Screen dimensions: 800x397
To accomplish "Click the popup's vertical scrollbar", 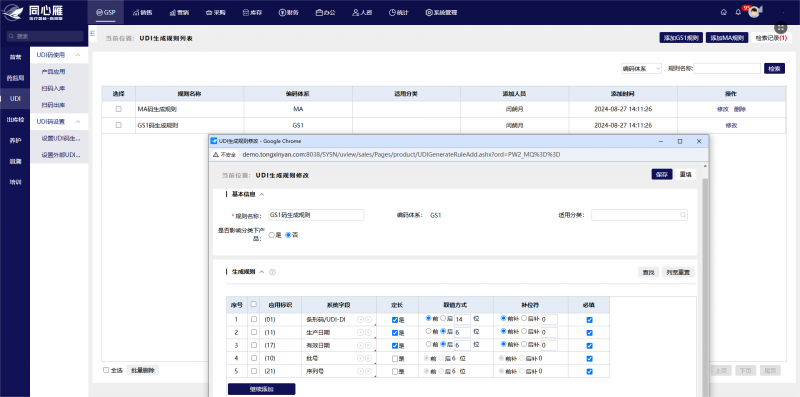I will coord(705,281).
